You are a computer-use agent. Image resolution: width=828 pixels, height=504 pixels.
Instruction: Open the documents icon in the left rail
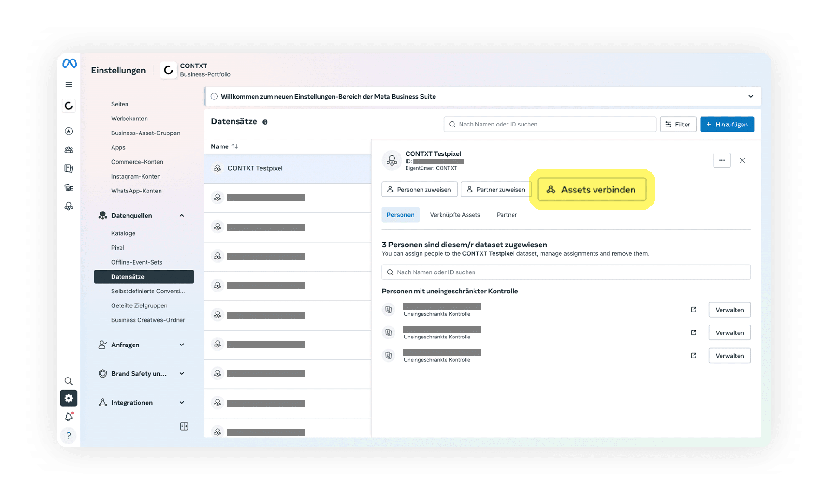pos(69,168)
